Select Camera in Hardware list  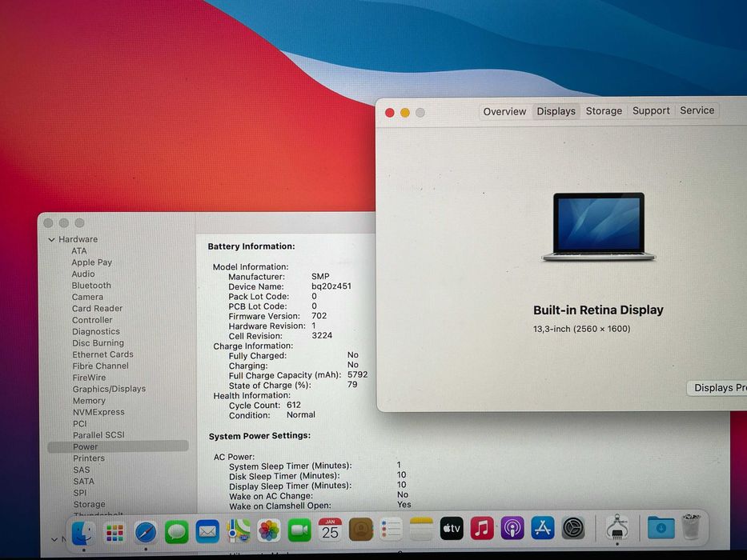pyautogui.click(x=87, y=297)
